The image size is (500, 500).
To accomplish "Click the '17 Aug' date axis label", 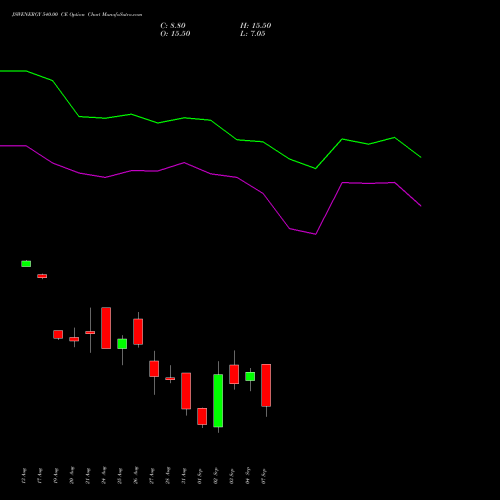I will (x=40, y=476).
